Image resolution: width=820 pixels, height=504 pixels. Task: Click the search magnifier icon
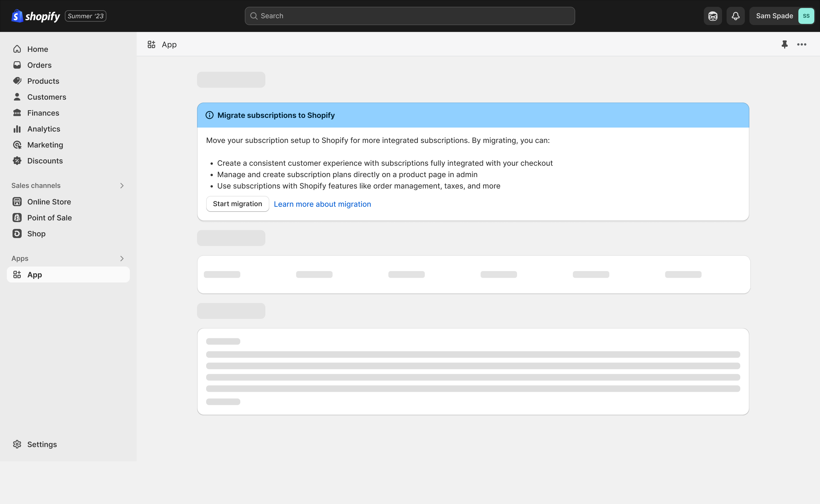254,16
